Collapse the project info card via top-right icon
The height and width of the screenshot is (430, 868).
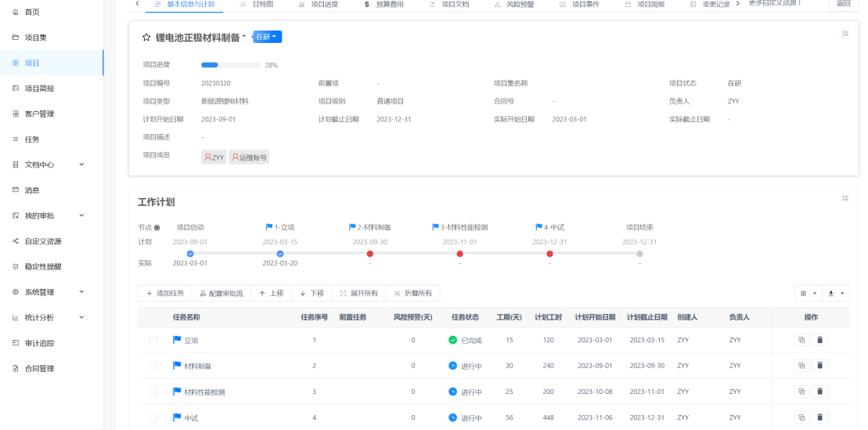(845, 33)
